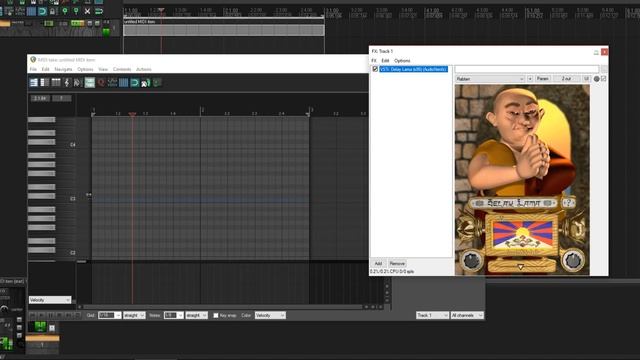Click the untitled MIDI item in arrange view

[224, 28]
